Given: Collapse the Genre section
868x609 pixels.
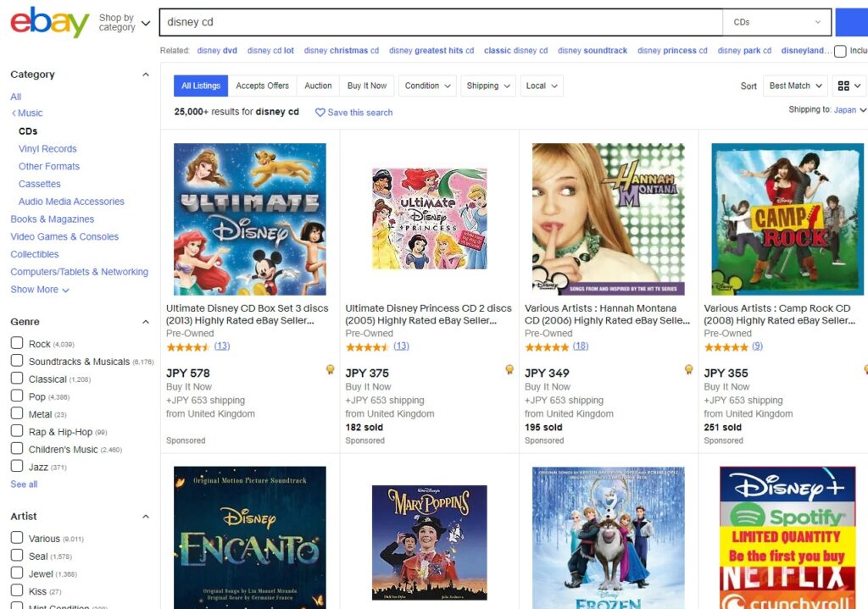Looking at the screenshot, I should [x=146, y=322].
